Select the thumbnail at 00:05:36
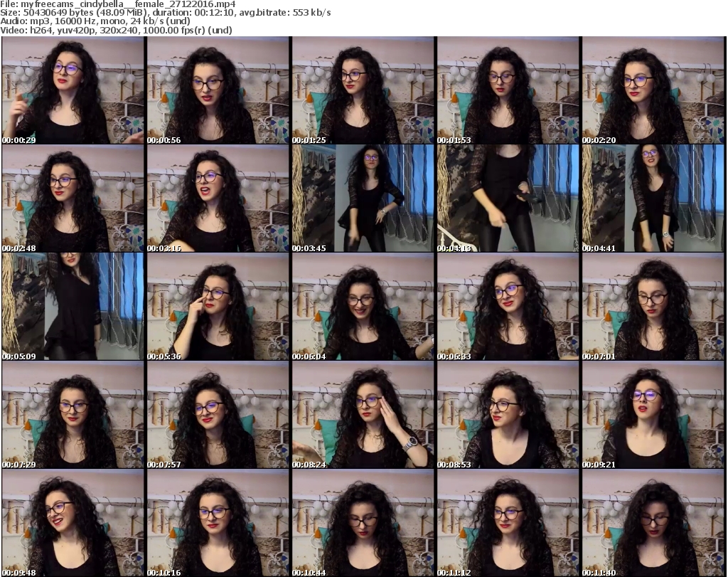This screenshot has width=728, height=577. pos(218,307)
